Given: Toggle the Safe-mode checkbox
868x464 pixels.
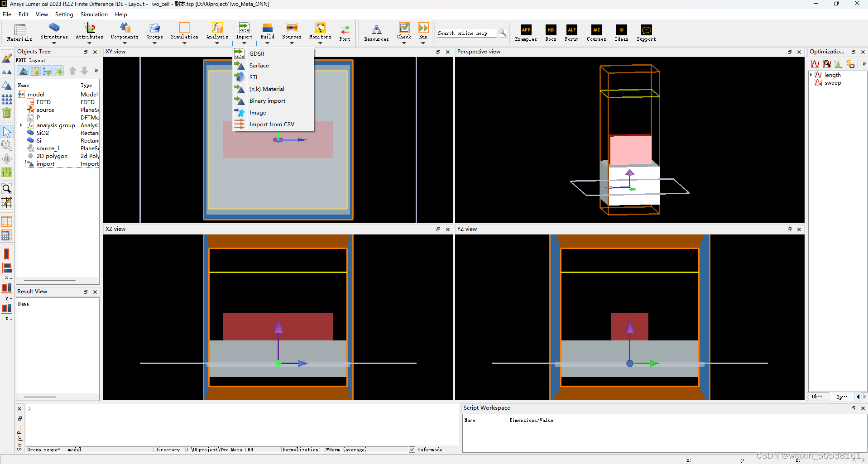Looking at the screenshot, I should (412, 449).
